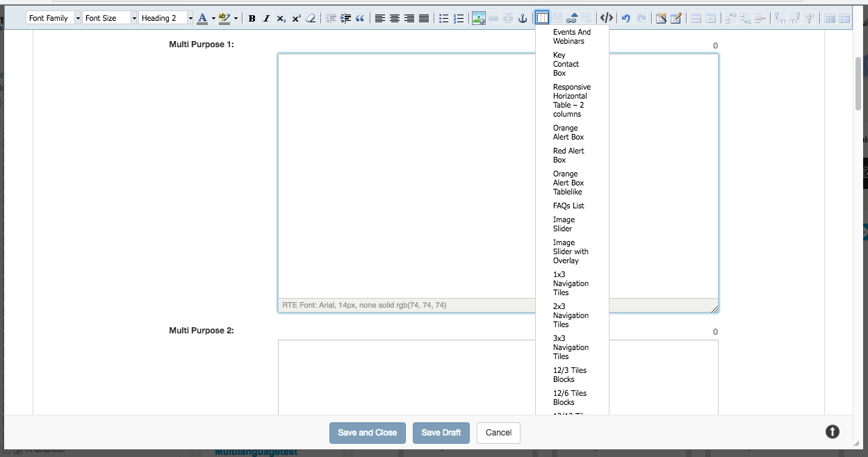Click the indent icon
This screenshot has width=868, height=457.
345,18
